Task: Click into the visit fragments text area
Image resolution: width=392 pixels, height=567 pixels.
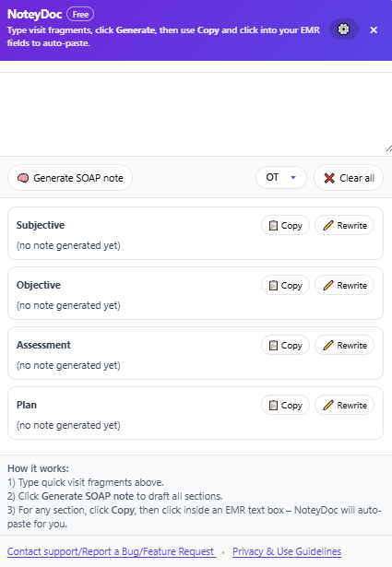Action: (x=196, y=114)
